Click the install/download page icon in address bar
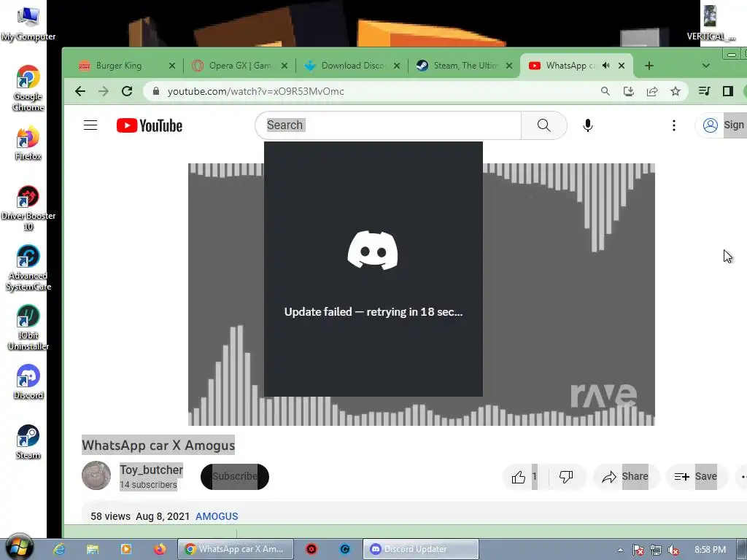 [628, 91]
